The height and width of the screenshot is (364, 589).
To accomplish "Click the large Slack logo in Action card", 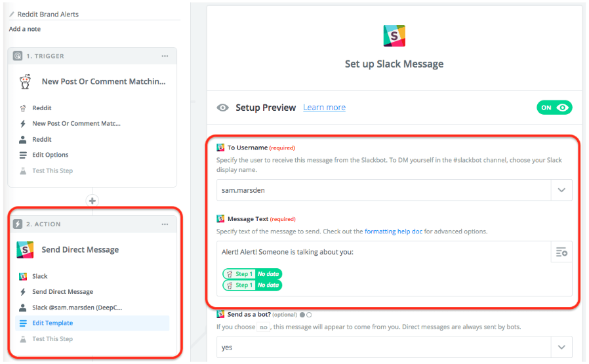I will (x=25, y=250).
